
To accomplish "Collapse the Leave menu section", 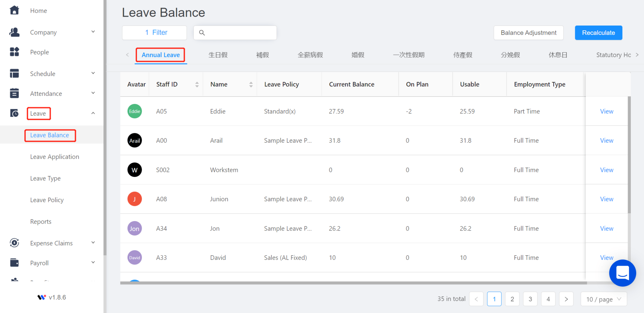I will 93,113.
